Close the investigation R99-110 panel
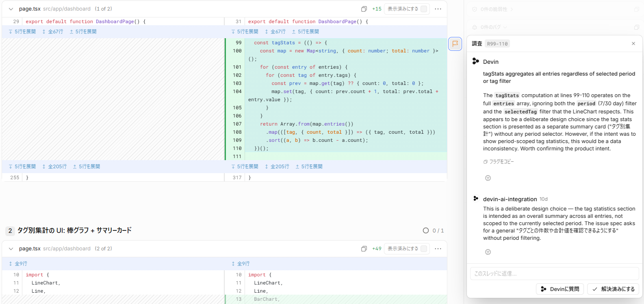Viewport: 644px width, 304px height. [x=633, y=43]
